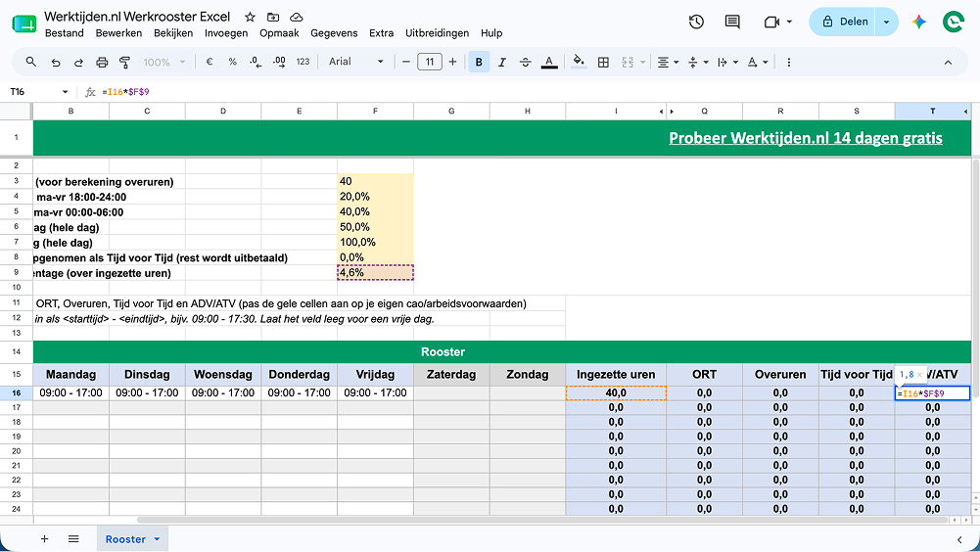Open the fill color picker
This screenshot has width=980, height=552.
coord(579,62)
